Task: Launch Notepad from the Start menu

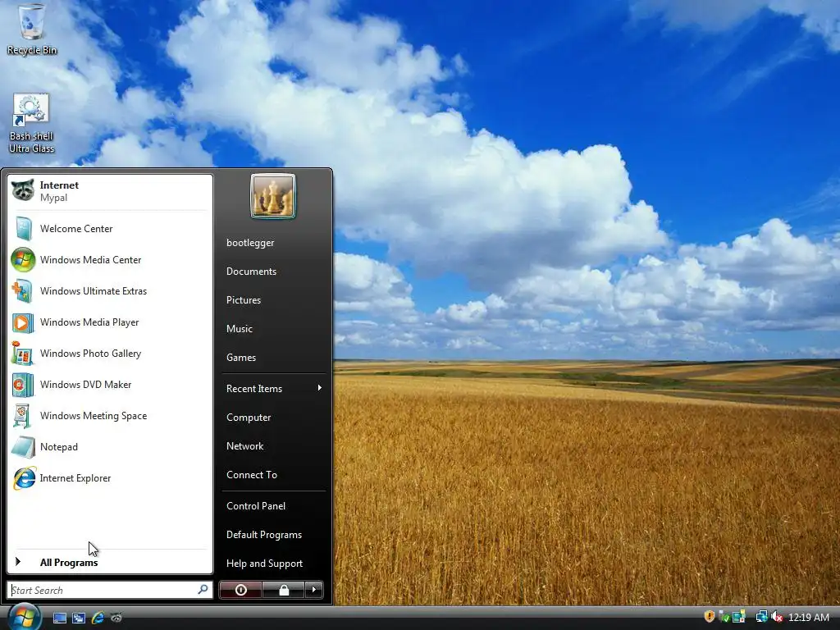Action: click(110, 447)
